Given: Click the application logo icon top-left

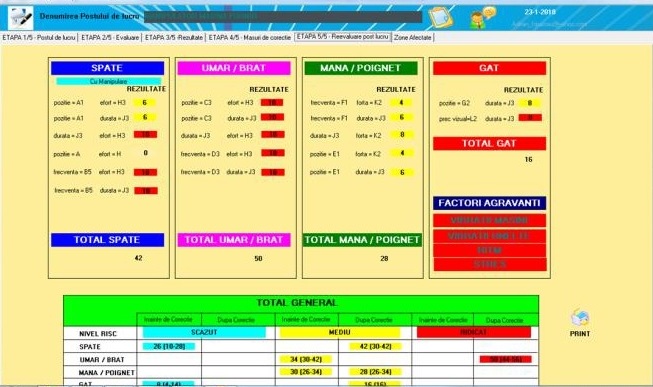Looking at the screenshot, I should tap(21, 17).
